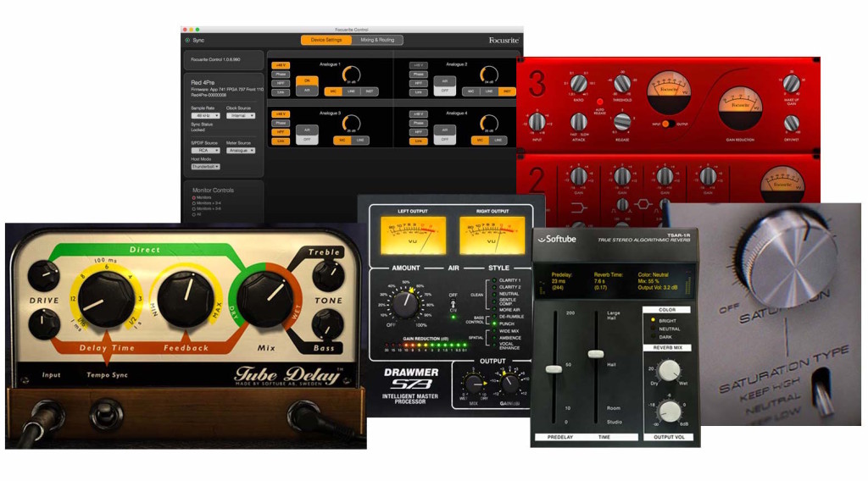Select LINE input on Analogue 1
Viewport: 868px width, 481px height.
tap(351, 91)
